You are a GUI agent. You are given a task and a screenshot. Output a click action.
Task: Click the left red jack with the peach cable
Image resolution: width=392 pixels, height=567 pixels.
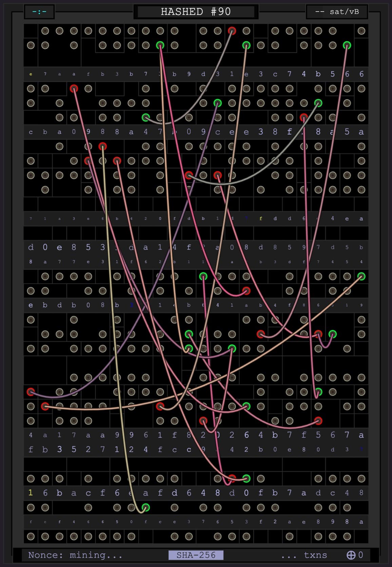[45, 406]
